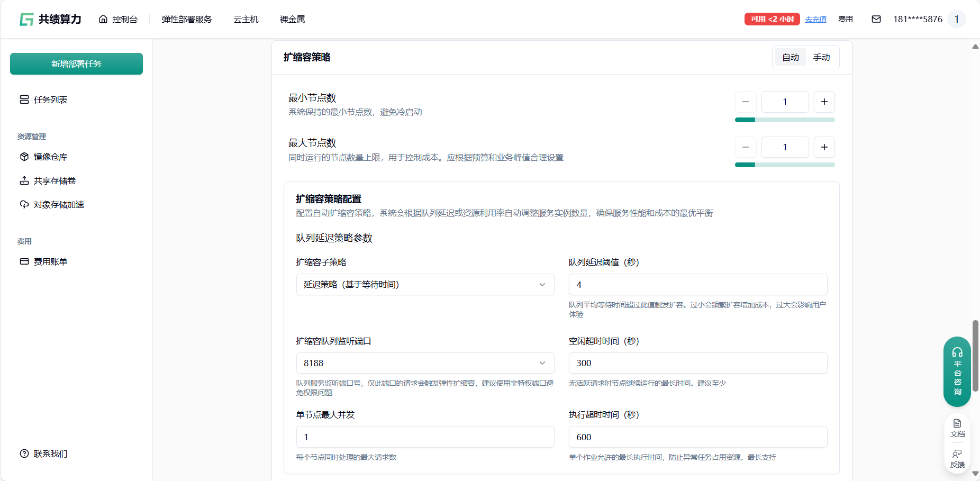
Task: Open the platform consultation headset widget
Action: (957, 371)
